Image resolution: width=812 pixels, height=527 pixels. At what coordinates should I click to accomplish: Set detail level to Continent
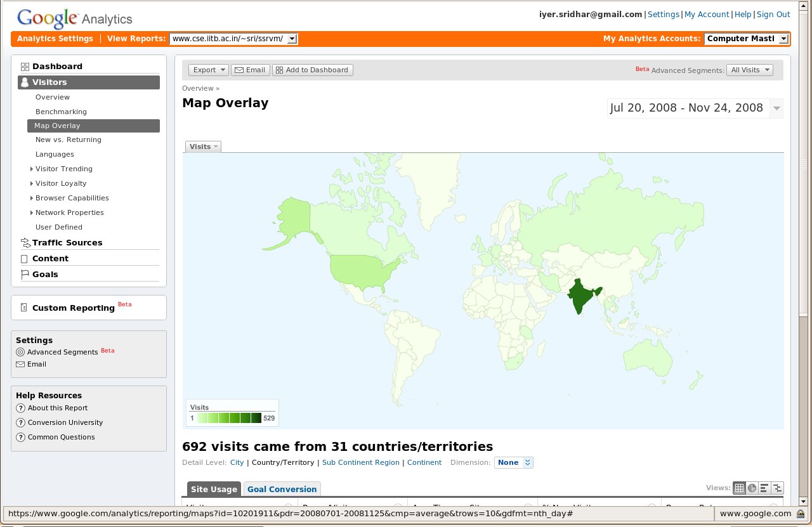tap(424, 462)
